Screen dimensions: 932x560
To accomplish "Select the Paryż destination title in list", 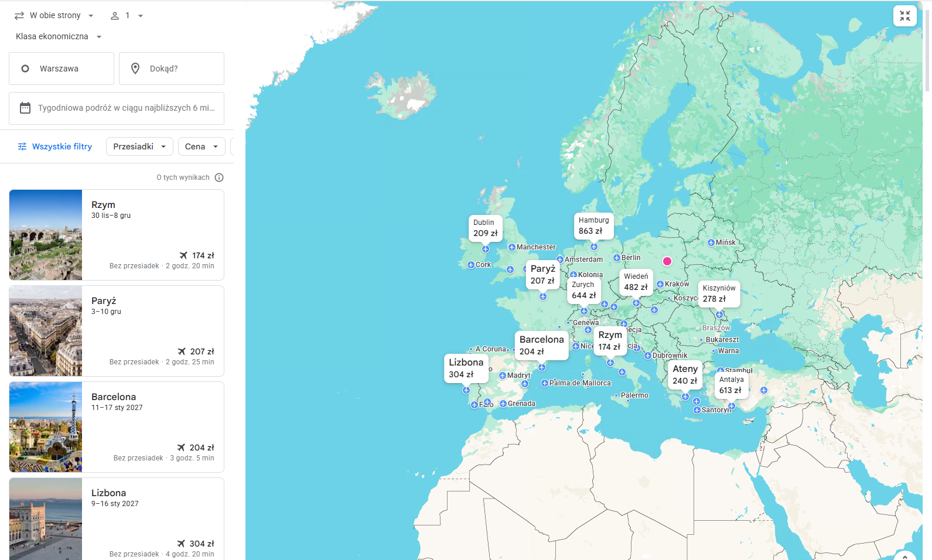I will point(104,301).
